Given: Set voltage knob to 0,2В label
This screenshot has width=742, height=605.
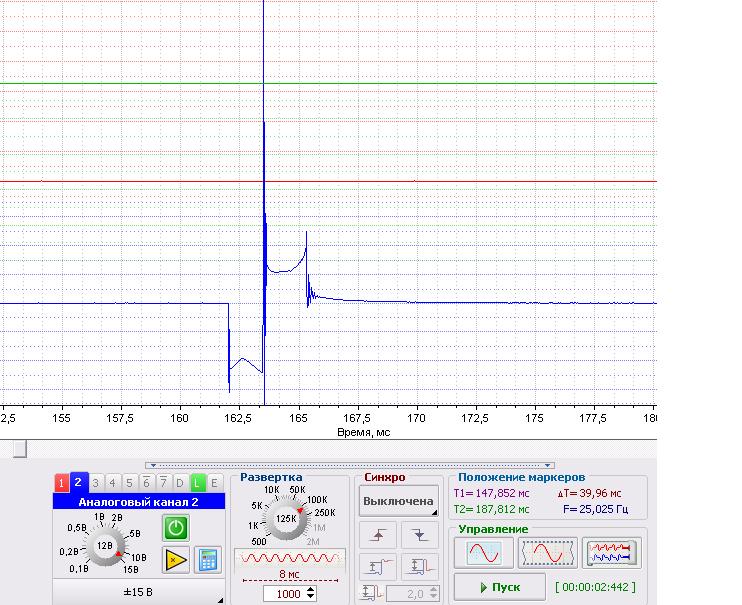Looking at the screenshot, I should point(69,552).
